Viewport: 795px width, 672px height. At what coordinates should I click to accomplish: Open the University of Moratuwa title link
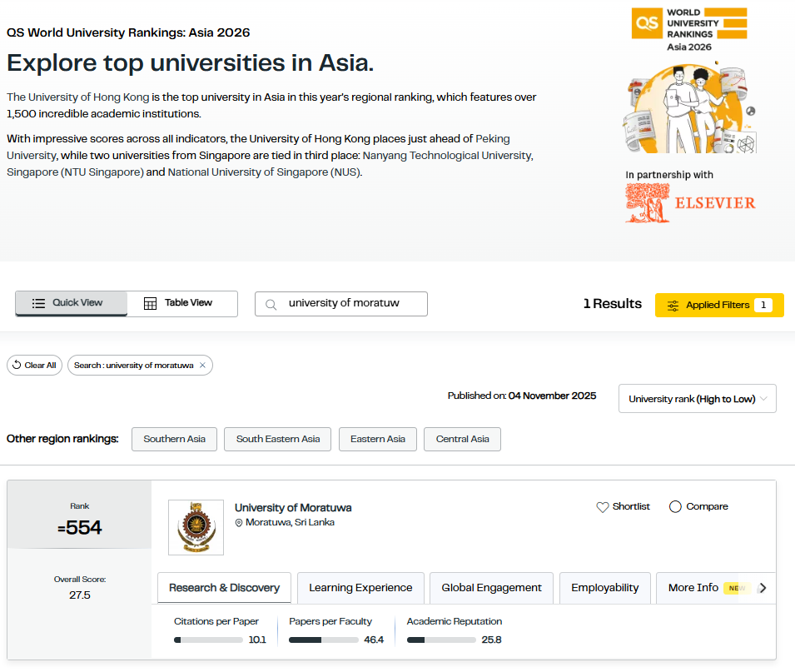(x=293, y=508)
